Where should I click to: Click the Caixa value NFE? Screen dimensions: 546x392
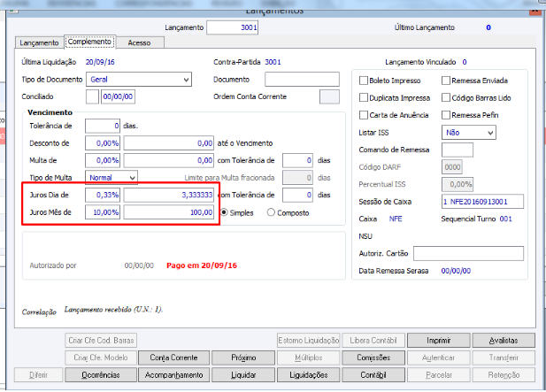[396, 219]
